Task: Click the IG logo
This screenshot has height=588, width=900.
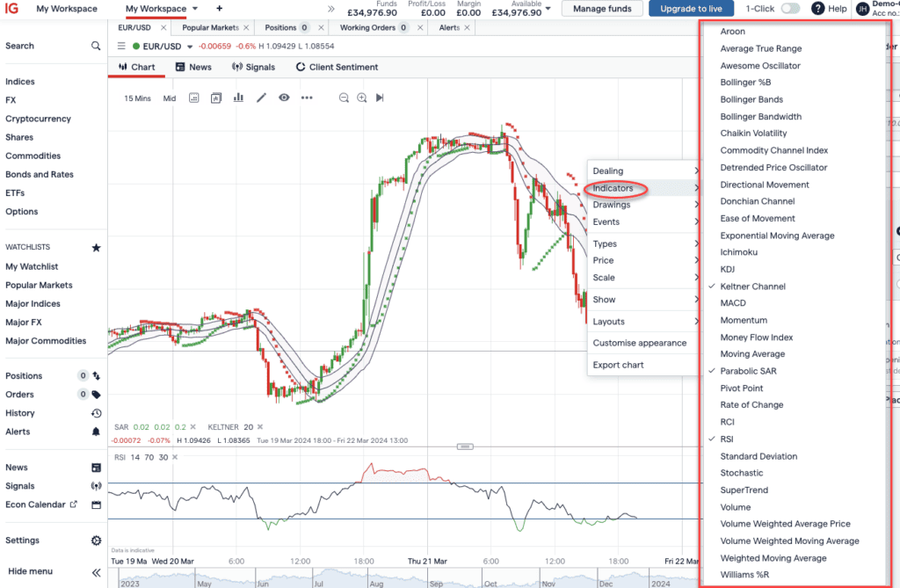Action: pos(11,9)
